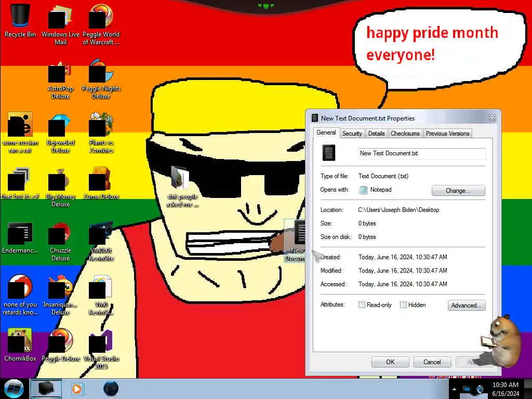
Task: Show hidden system tray icons arrow
Action: click(454, 389)
